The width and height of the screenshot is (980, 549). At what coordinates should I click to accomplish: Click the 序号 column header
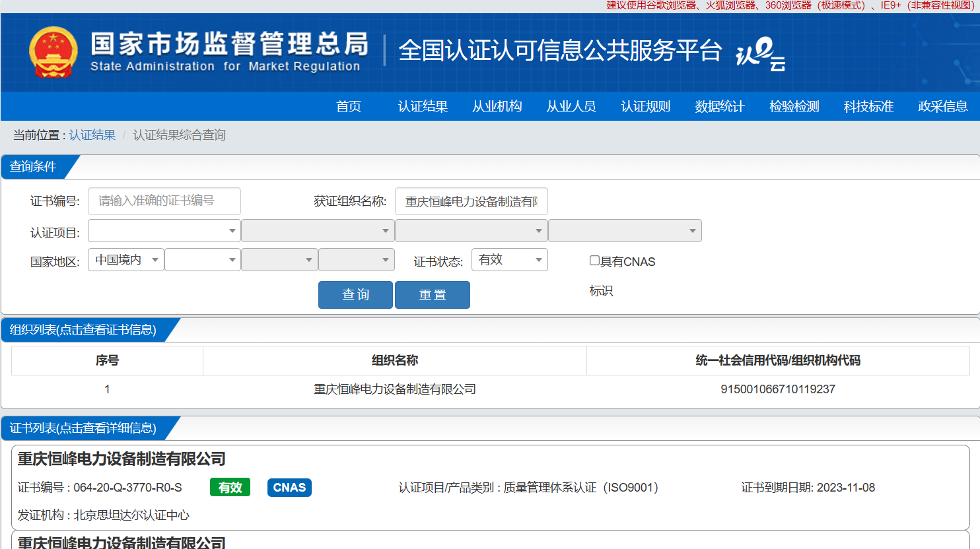point(107,360)
